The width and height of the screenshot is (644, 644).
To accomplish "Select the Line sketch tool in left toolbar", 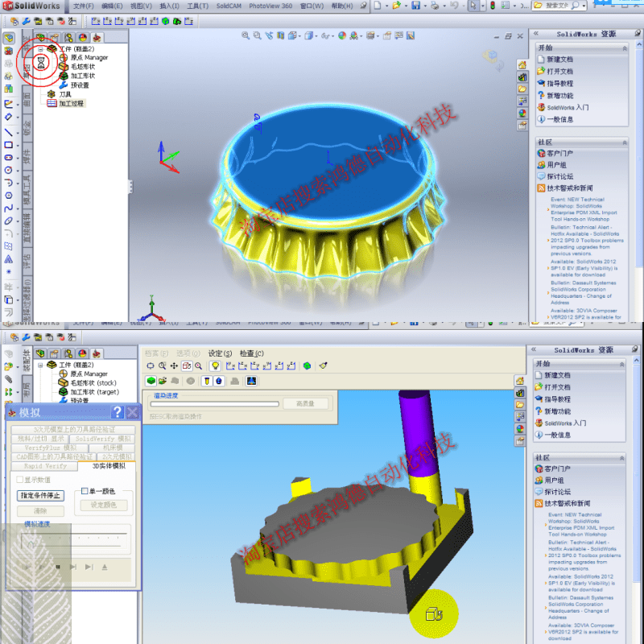I will [8, 132].
